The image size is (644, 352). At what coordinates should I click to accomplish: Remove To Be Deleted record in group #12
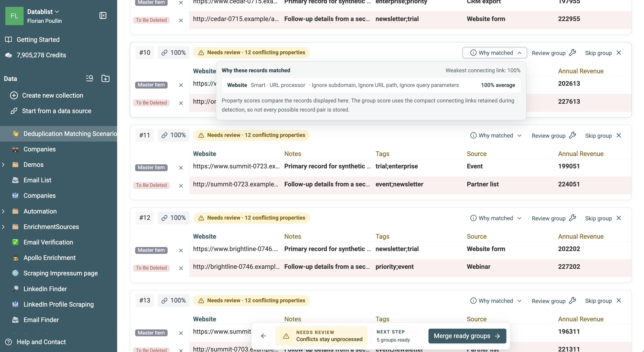click(x=181, y=268)
